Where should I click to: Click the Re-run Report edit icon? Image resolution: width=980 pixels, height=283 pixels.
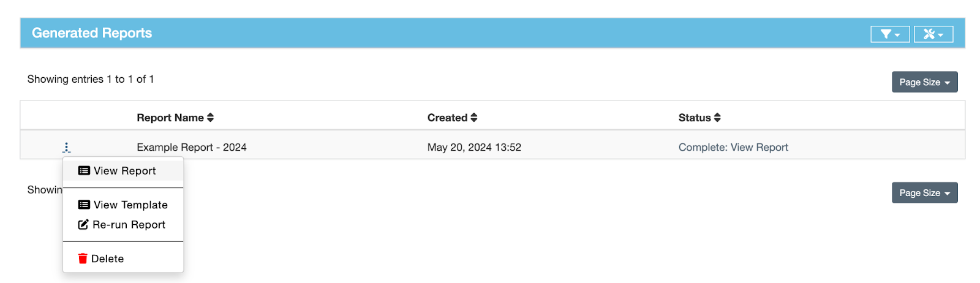tap(83, 225)
